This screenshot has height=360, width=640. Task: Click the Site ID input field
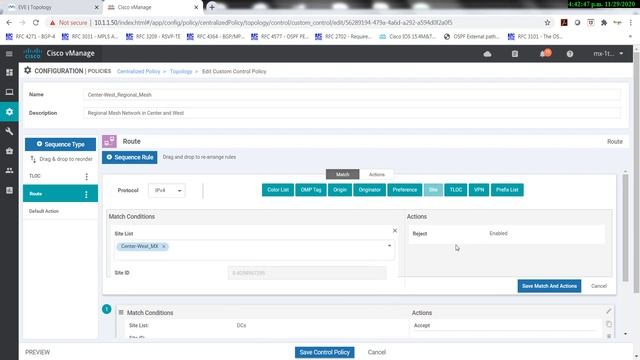(307, 273)
